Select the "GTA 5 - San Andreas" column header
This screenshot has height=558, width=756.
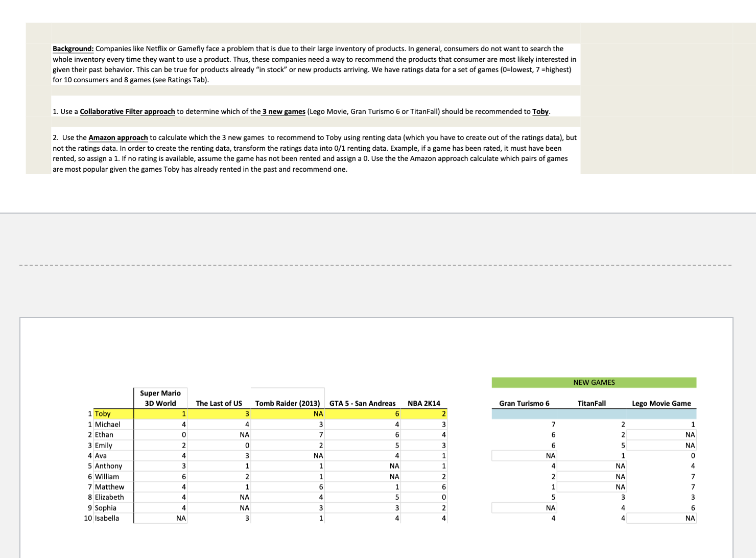362,403
